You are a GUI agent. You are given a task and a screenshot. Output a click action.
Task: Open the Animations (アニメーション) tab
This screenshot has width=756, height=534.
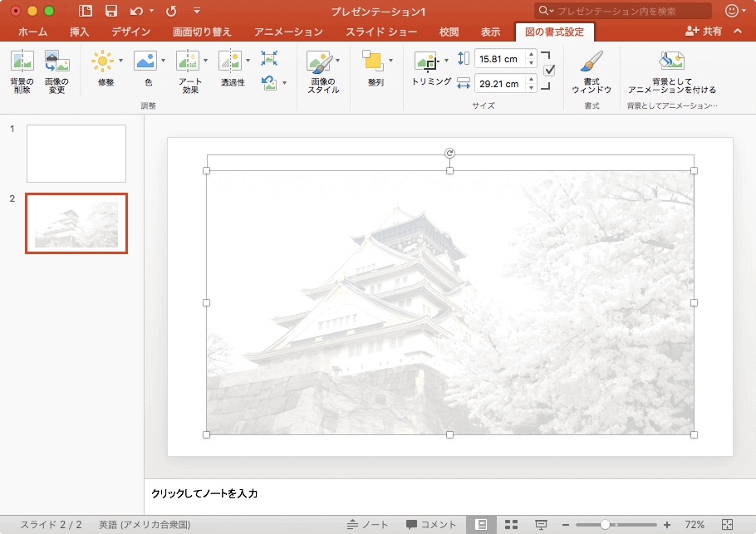pos(288,32)
